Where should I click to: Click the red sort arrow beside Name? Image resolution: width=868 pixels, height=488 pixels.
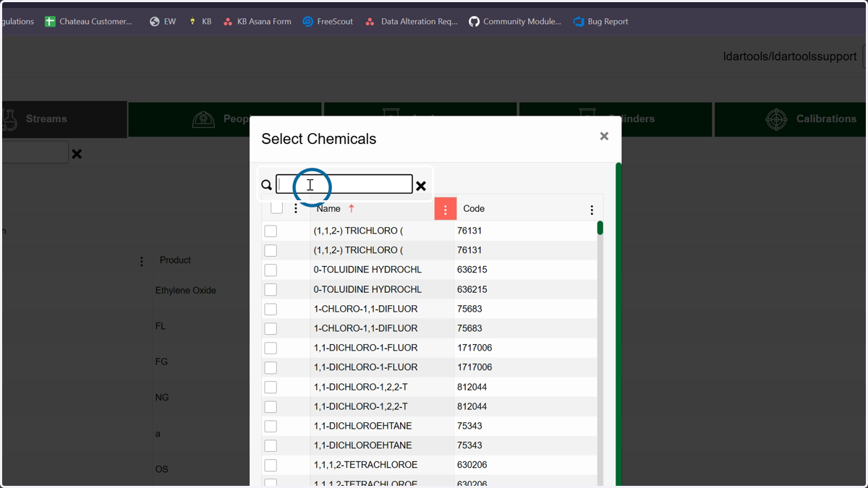pos(352,208)
